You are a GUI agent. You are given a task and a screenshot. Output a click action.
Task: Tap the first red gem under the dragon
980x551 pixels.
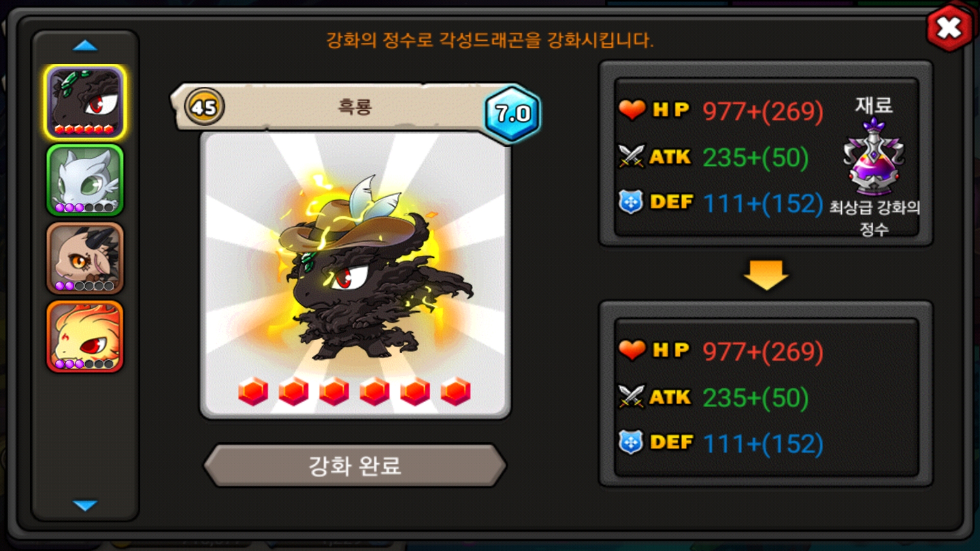tap(253, 391)
